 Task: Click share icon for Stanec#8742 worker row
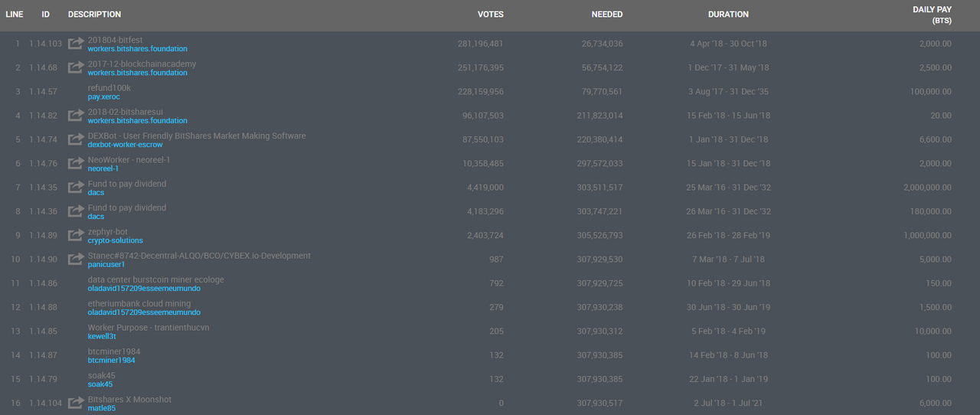(x=76, y=259)
